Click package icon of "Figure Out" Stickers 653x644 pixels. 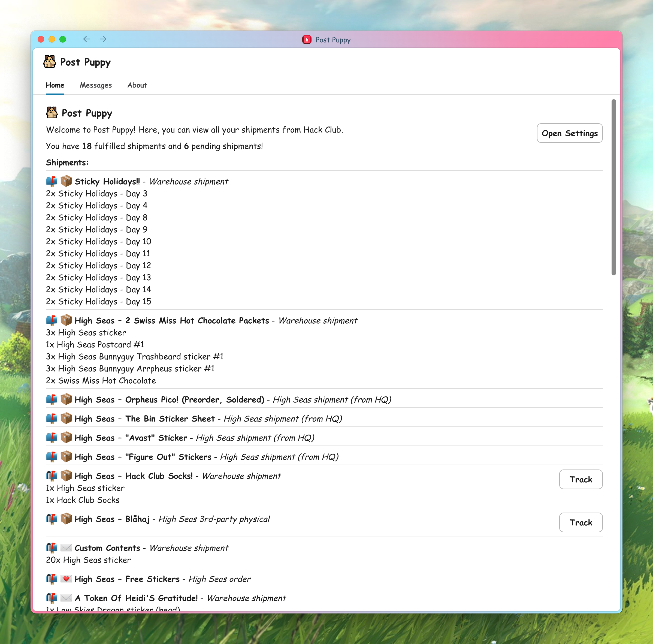[x=66, y=457]
